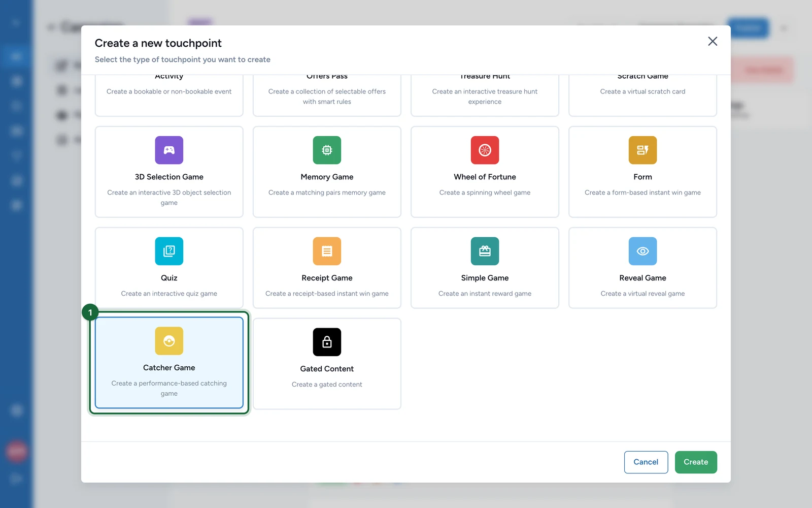Screen dimensions: 812x508
Task: Choose the Wheel of Fortune wheel icon
Action: pos(485,150)
